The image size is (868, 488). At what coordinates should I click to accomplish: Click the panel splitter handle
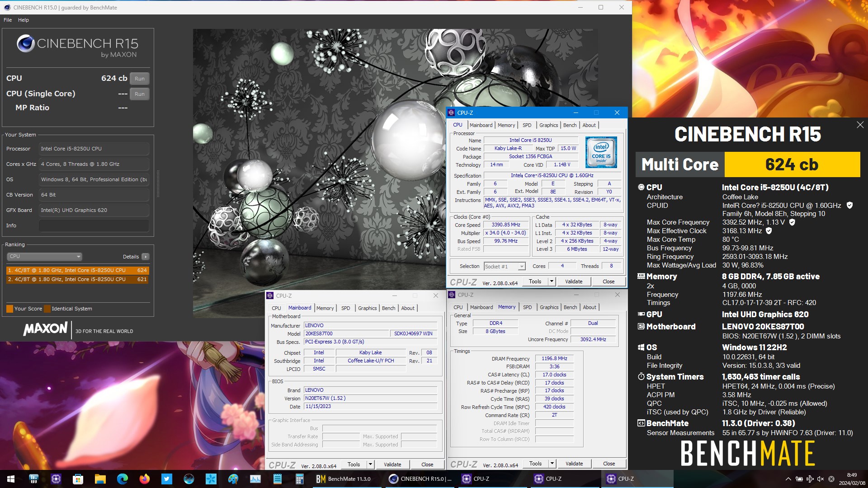(158, 184)
